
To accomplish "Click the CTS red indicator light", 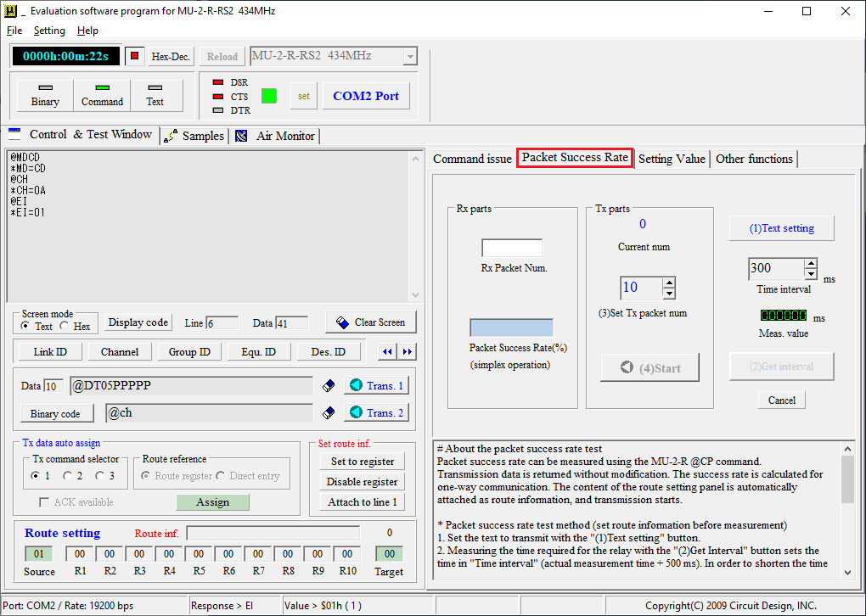I will 218,97.
